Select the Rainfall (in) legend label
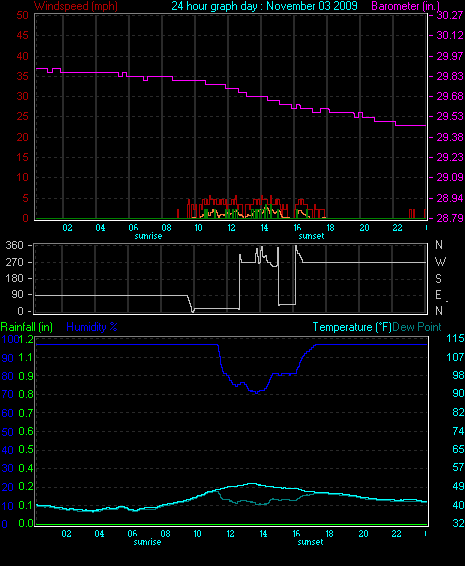Image resolution: width=465 pixels, height=566 pixels. tap(27, 327)
